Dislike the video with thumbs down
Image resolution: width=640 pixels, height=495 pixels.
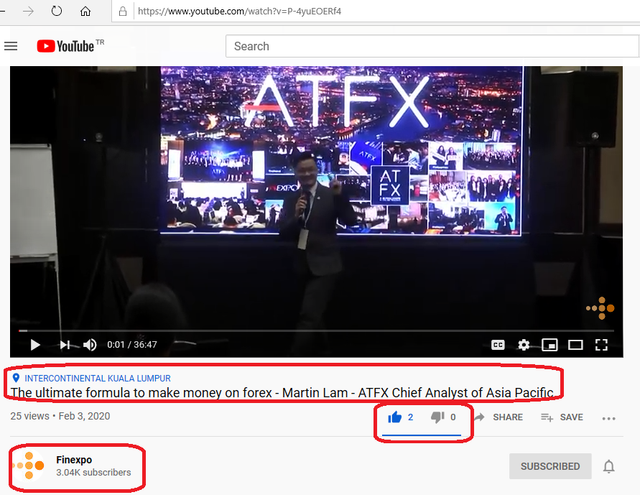point(438,417)
